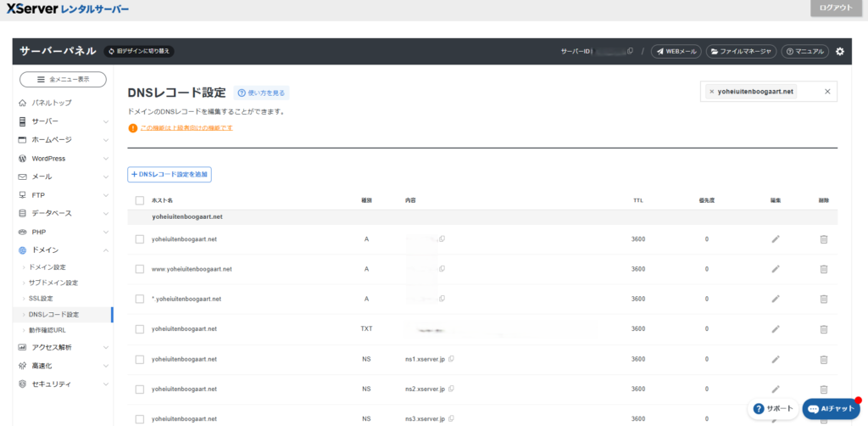Open SSL設定 in the sidebar
Viewport: 868px width, 426px height.
42,299
